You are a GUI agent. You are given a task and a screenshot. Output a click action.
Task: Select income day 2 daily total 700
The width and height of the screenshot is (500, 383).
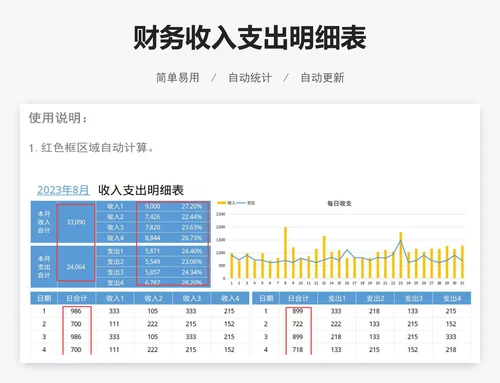tap(76, 324)
